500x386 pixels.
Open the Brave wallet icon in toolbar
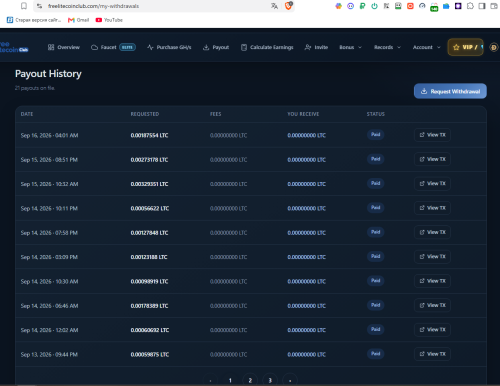click(x=494, y=6)
